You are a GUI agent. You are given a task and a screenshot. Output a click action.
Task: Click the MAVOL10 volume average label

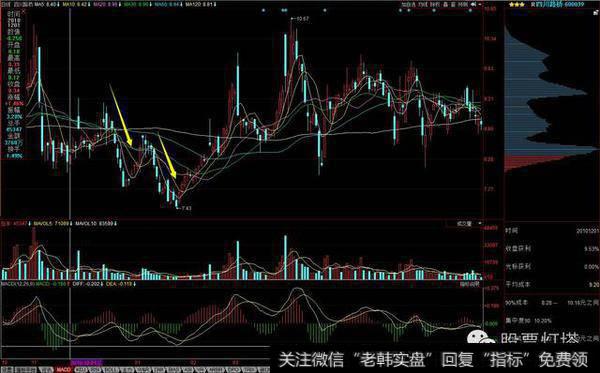point(96,223)
